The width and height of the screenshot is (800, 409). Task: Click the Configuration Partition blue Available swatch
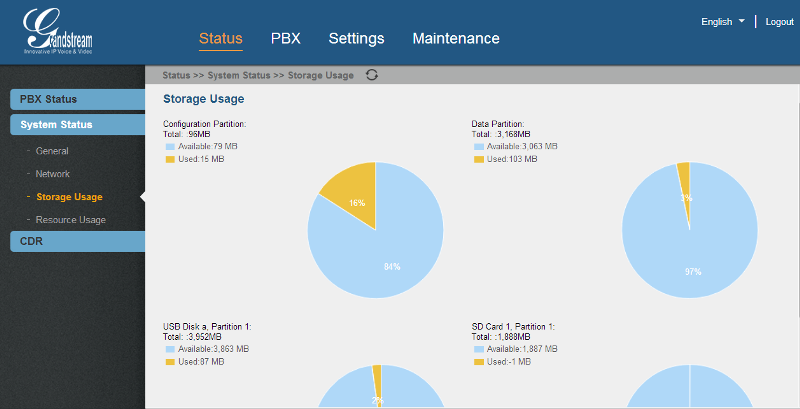(170, 146)
